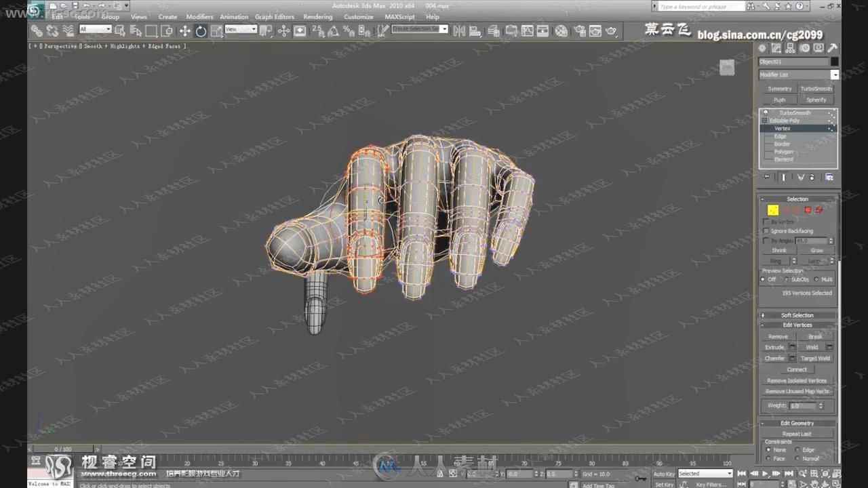This screenshot has width=868, height=488.
Task: Collapse the Editable Poly stack entry
Action: [x=766, y=121]
